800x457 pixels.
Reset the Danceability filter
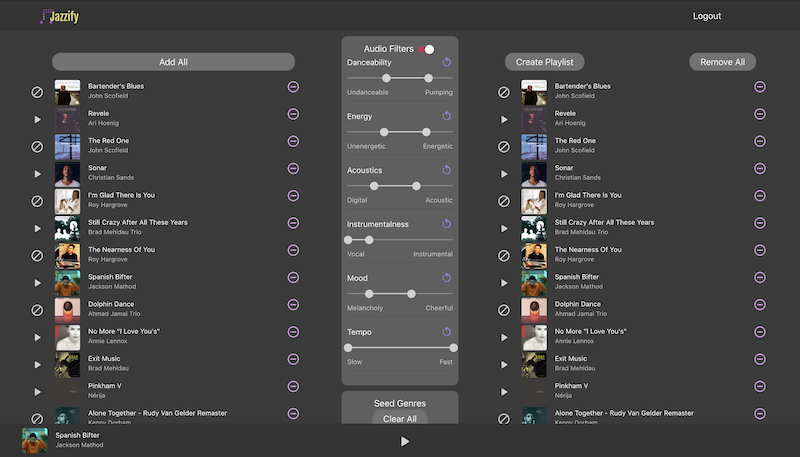[447, 63]
